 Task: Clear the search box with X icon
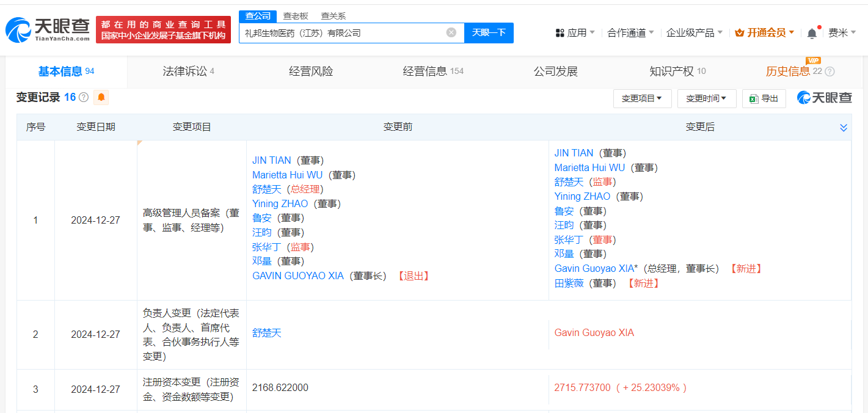(451, 32)
